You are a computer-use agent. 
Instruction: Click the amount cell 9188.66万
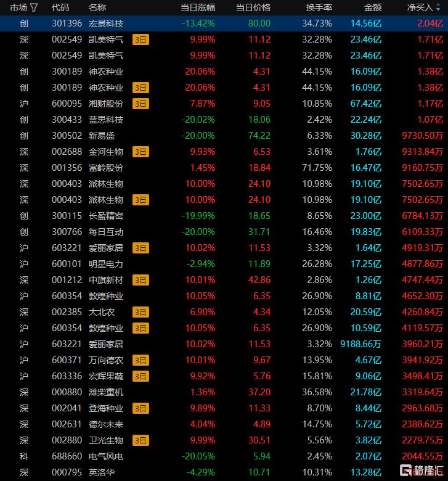[361, 344]
